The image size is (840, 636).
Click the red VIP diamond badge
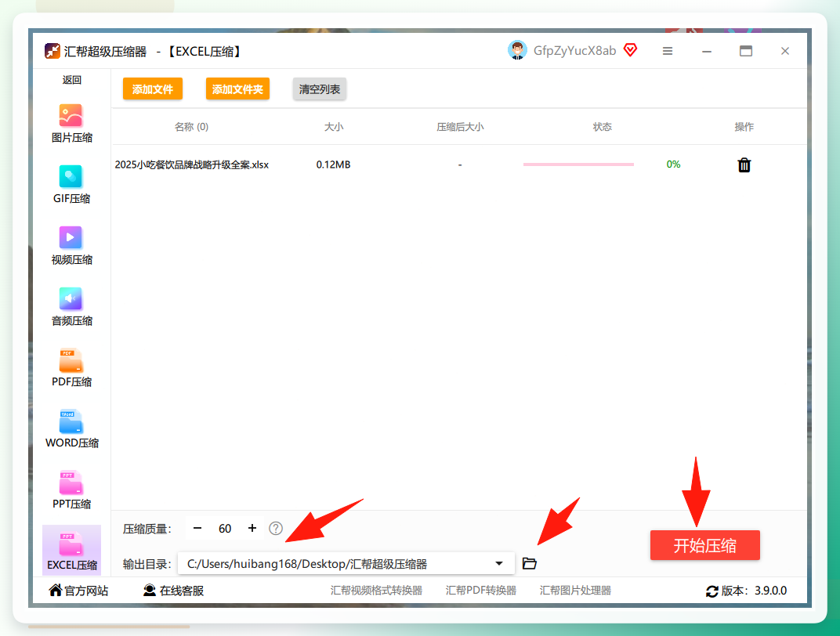(x=631, y=50)
